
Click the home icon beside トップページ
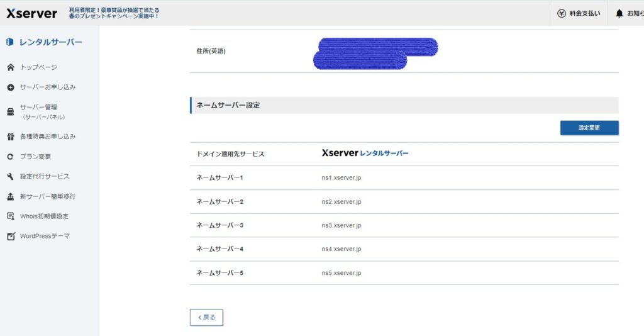pos(11,67)
